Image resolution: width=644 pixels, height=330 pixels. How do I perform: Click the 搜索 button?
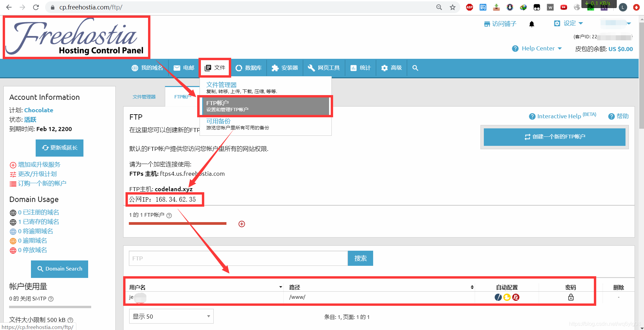[360, 258]
